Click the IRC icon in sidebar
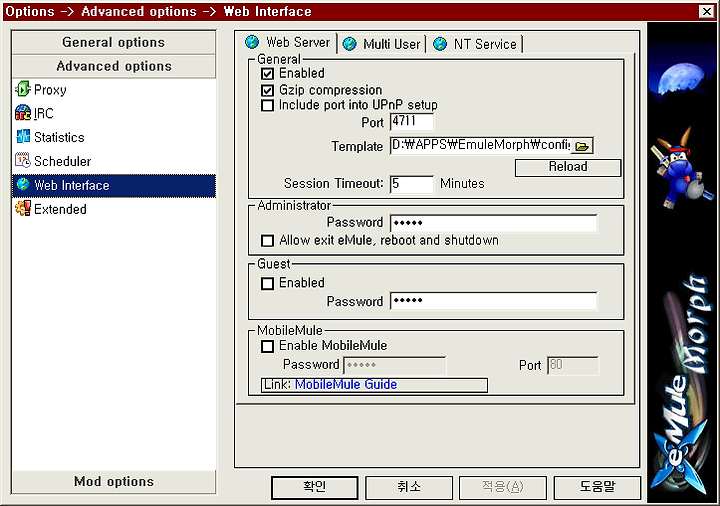720x506 pixels. coord(22,113)
